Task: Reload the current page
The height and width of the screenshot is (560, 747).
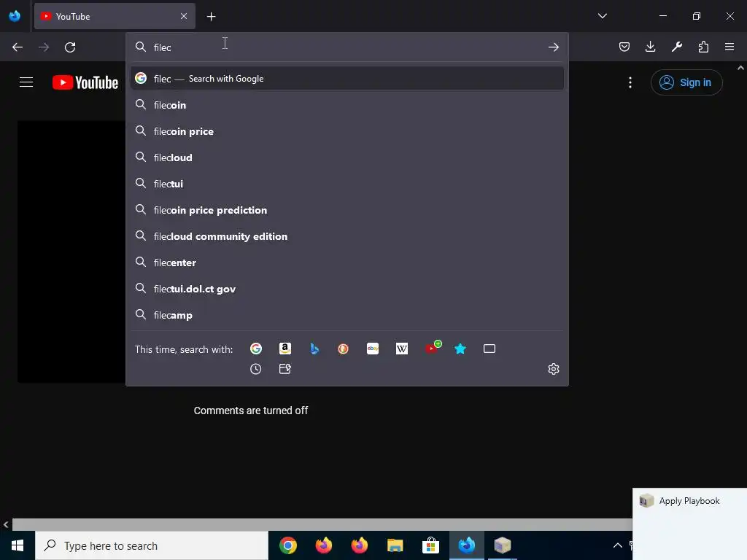Action: (70, 47)
